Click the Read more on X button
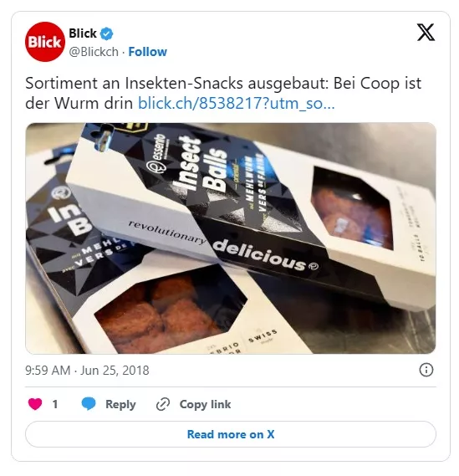The image size is (459, 476). tap(231, 434)
